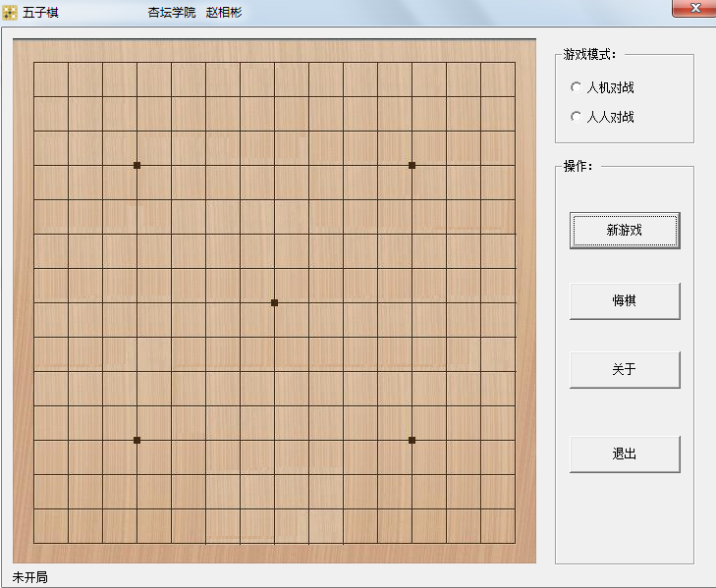The width and height of the screenshot is (716, 588).
Task: Click the 未开局 status text
Action: tap(30, 577)
